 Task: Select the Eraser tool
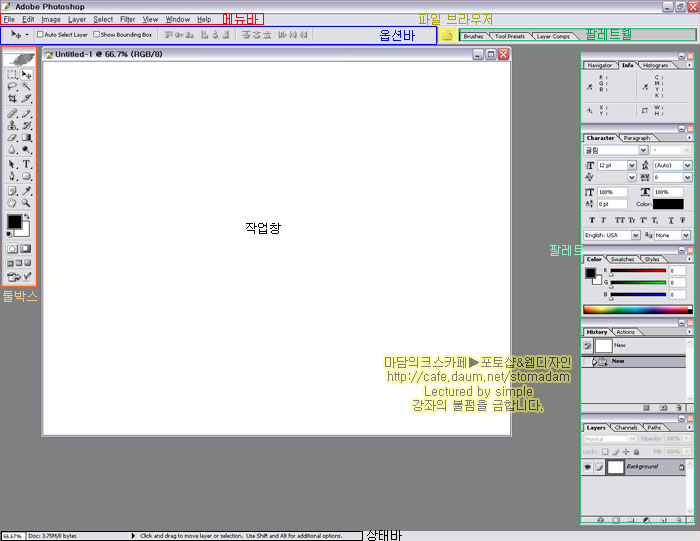(x=12, y=137)
